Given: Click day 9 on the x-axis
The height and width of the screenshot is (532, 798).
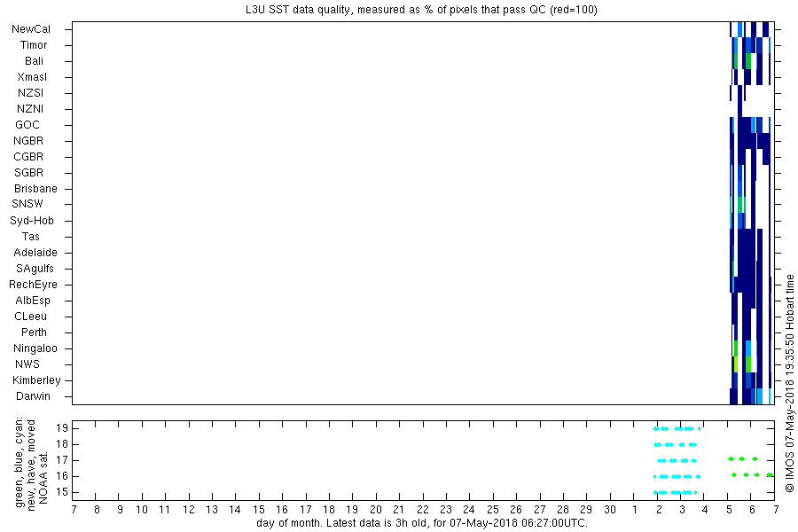Looking at the screenshot, I should click(x=120, y=510).
